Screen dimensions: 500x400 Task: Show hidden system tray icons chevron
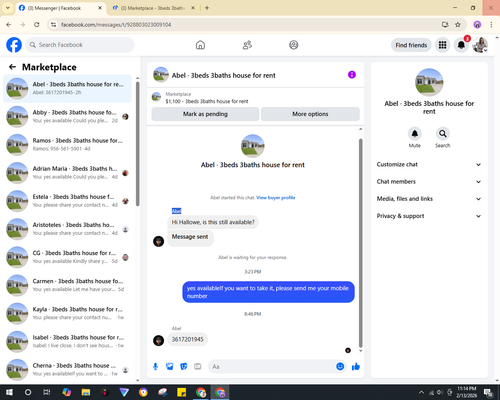(x=421, y=392)
